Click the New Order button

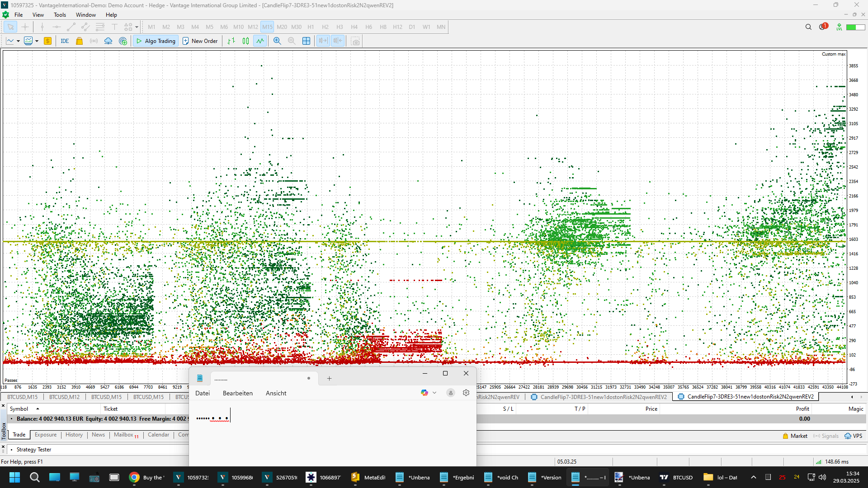pos(200,41)
